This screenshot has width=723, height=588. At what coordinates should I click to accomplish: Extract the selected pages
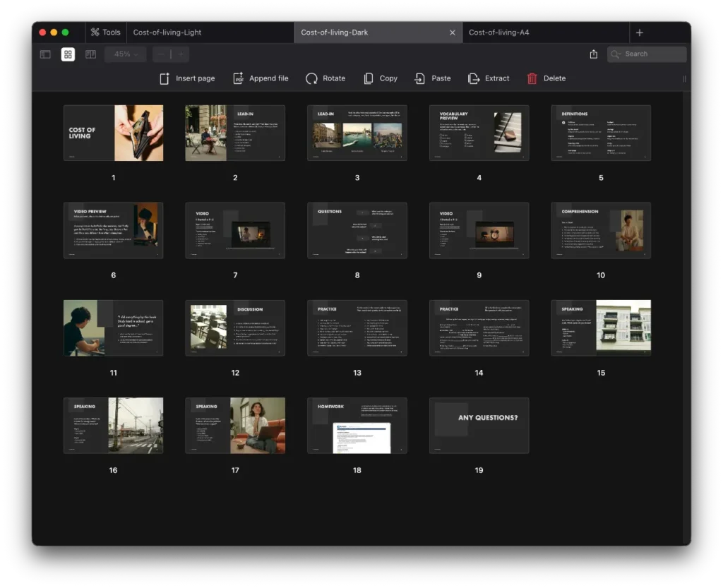[474, 78]
